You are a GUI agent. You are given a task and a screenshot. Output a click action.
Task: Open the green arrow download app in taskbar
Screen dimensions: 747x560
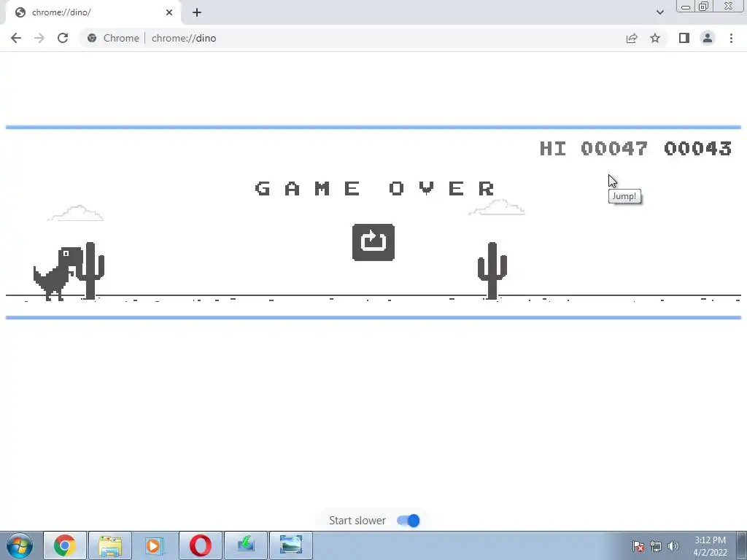click(246, 545)
